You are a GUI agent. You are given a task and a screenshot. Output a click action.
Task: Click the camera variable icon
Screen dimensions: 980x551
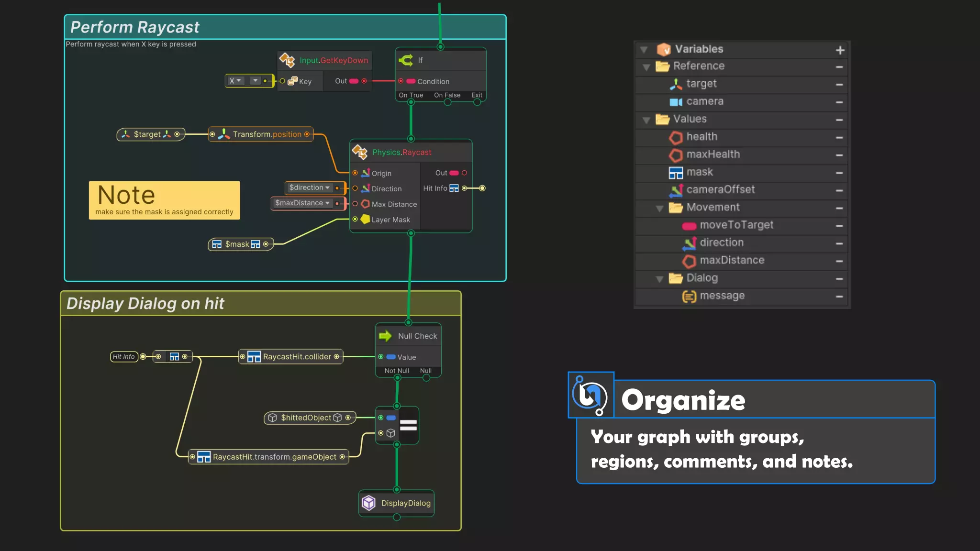coord(676,102)
